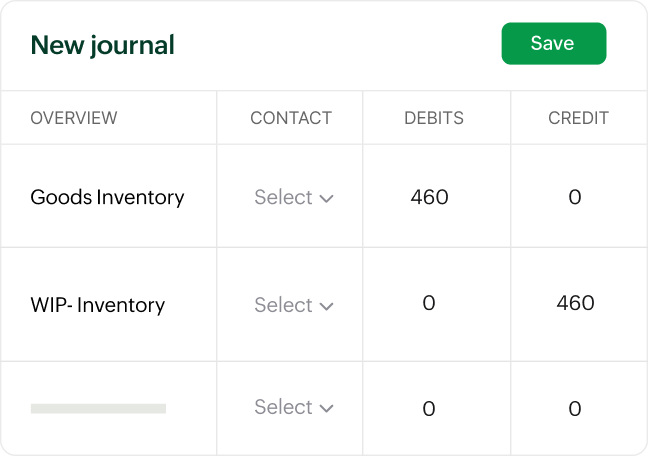The width and height of the screenshot is (648, 456).
Task: Click the credit field in the empty row
Action: pyautogui.click(x=575, y=408)
